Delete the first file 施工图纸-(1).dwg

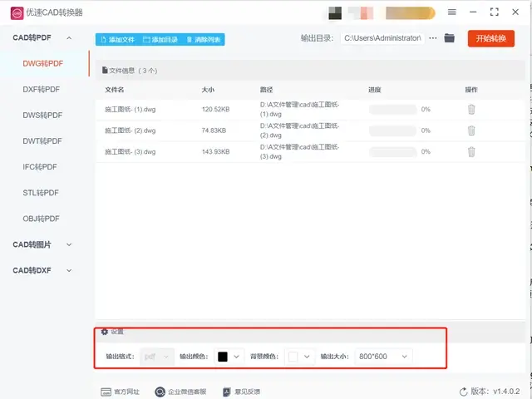[x=471, y=109]
